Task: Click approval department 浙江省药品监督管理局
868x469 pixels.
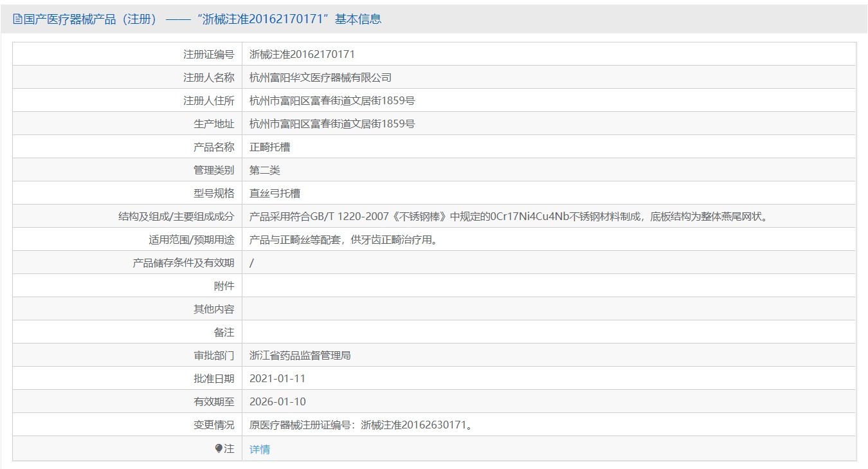Action: 300,355
